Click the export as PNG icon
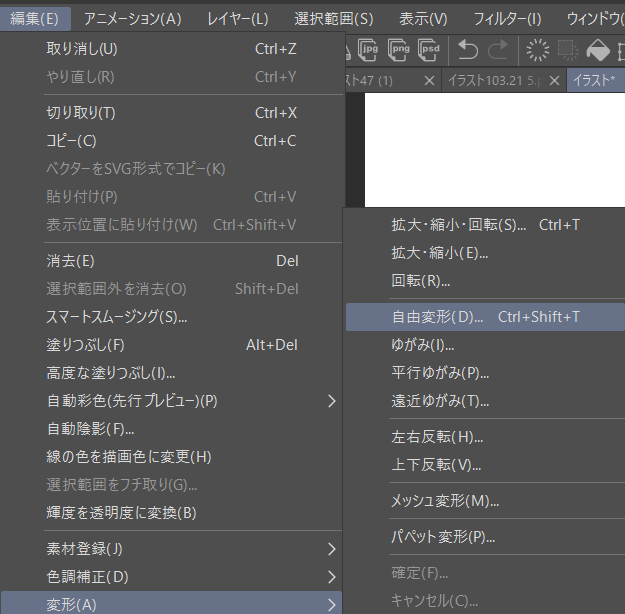625x614 pixels. tap(399, 49)
